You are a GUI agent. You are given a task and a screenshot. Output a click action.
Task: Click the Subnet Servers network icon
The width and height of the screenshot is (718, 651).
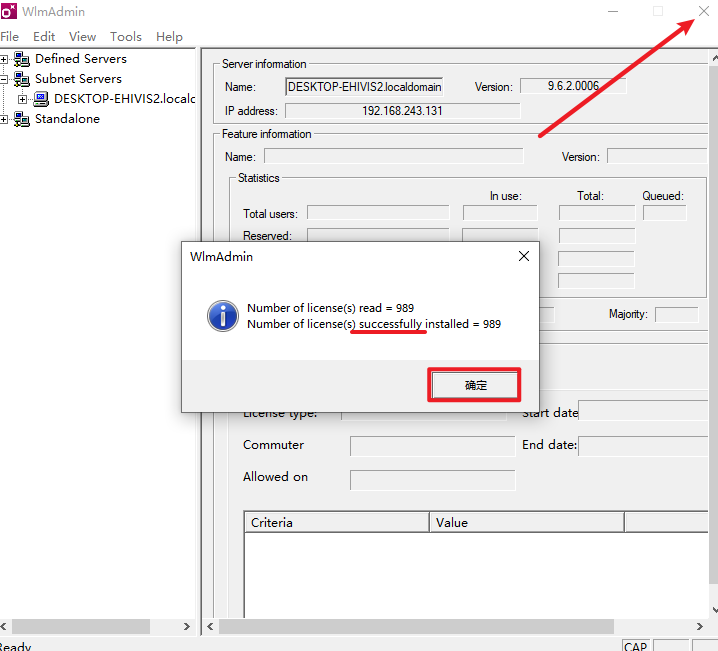pyautogui.click(x=21, y=79)
